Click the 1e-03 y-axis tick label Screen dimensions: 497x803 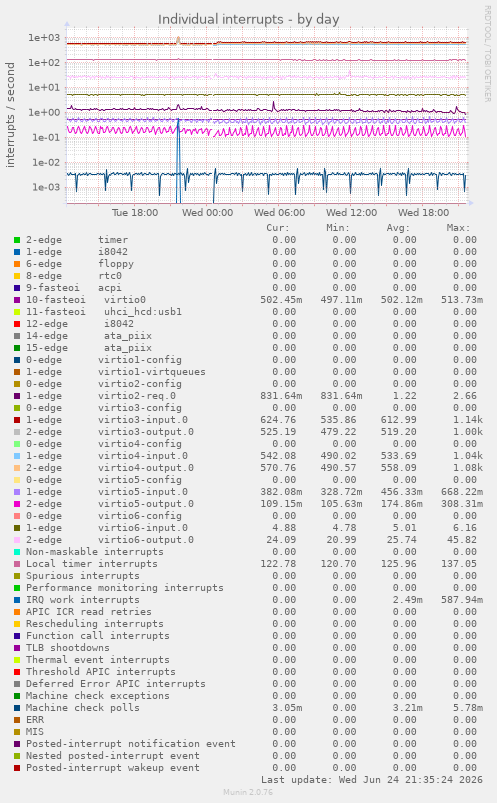tap(46, 187)
